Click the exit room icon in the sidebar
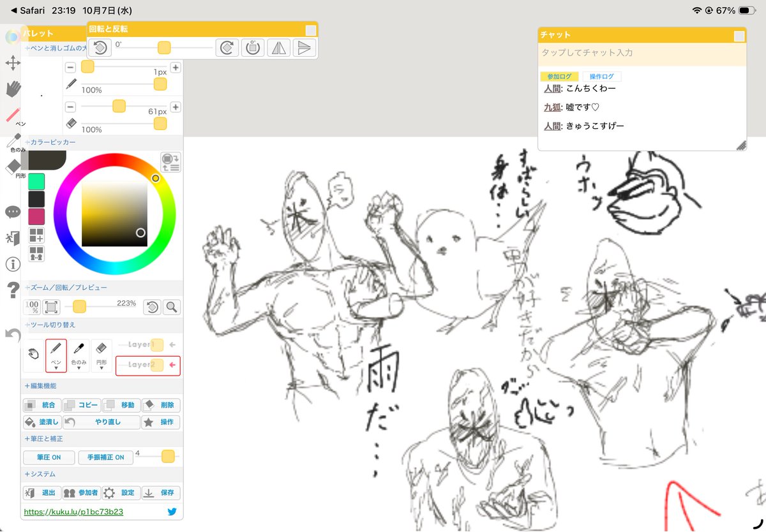The height and width of the screenshot is (532, 766). click(13, 238)
